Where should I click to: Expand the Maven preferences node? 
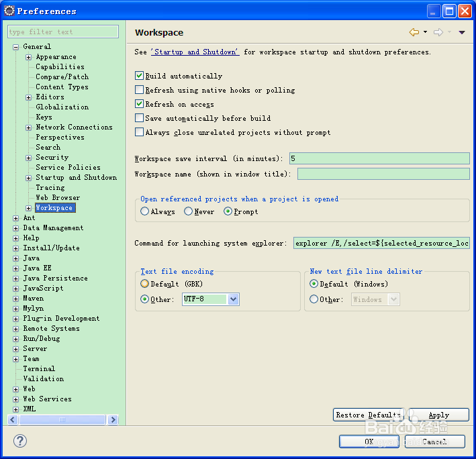tap(16, 299)
